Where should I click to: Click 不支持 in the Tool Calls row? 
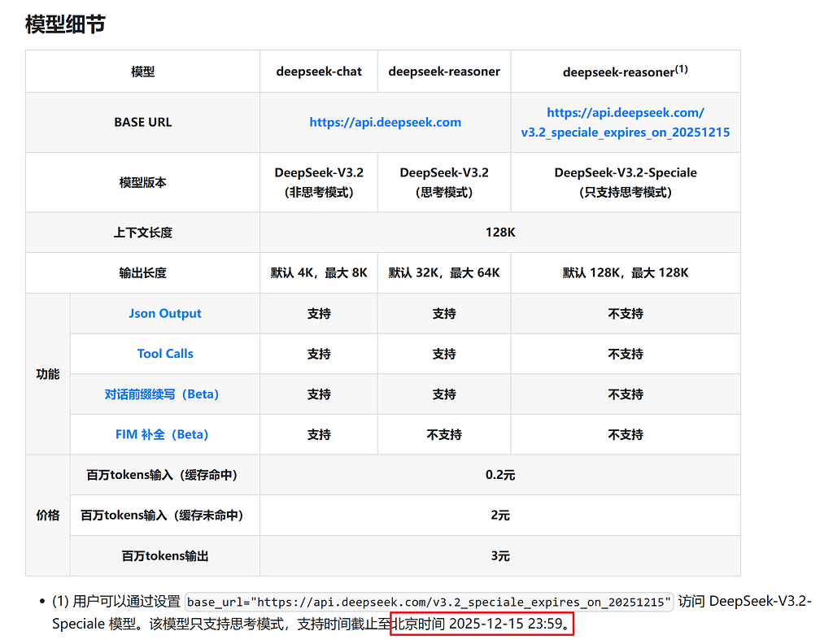point(626,354)
